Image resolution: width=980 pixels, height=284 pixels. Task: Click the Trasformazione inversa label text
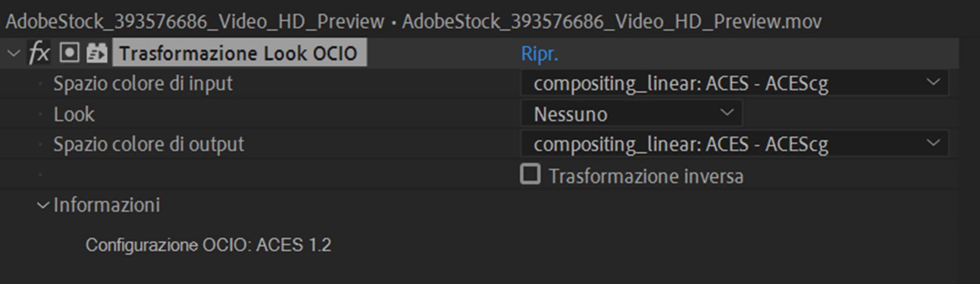click(646, 176)
